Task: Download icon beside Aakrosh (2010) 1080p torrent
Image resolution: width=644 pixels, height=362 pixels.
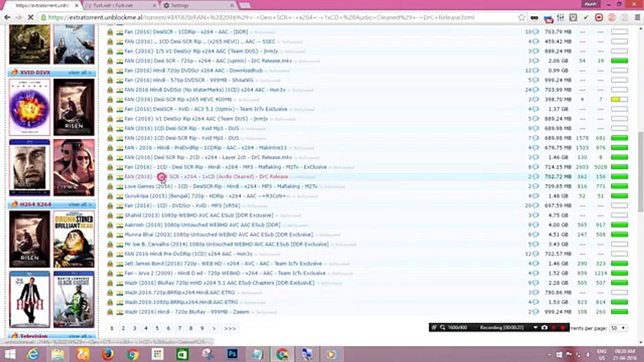Action: tap(110, 225)
